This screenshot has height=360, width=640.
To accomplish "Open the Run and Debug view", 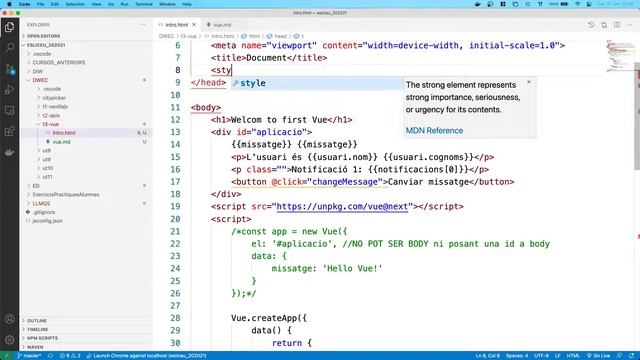I will click(9, 90).
